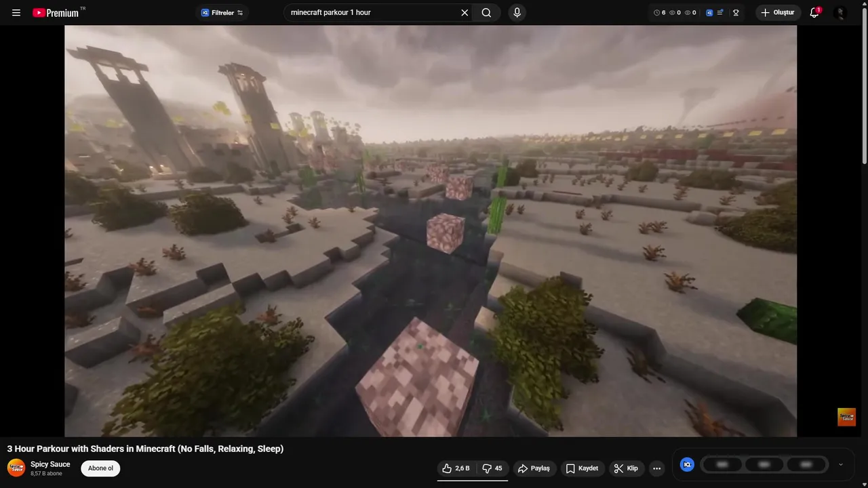Click the magnifier search button

pos(486,13)
